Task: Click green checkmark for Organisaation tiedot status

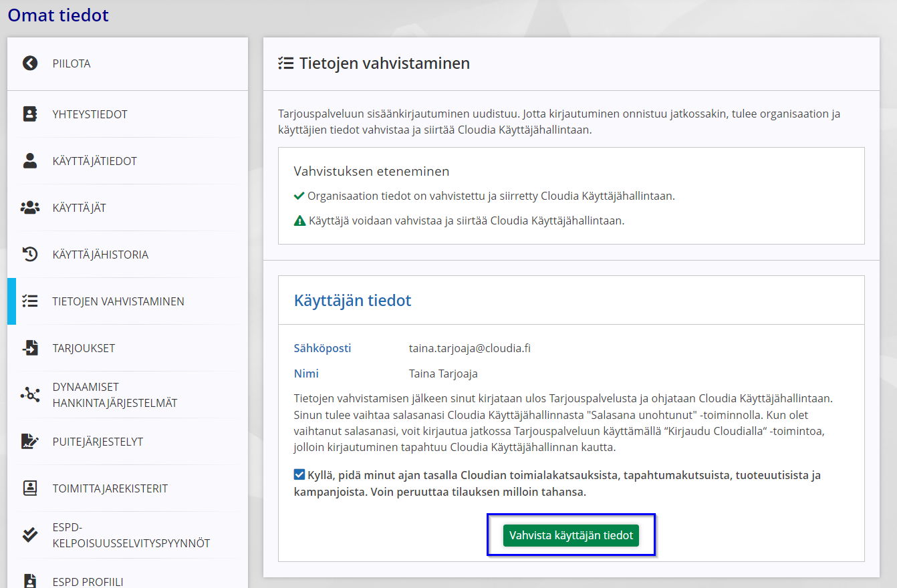Action: (x=299, y=196)
